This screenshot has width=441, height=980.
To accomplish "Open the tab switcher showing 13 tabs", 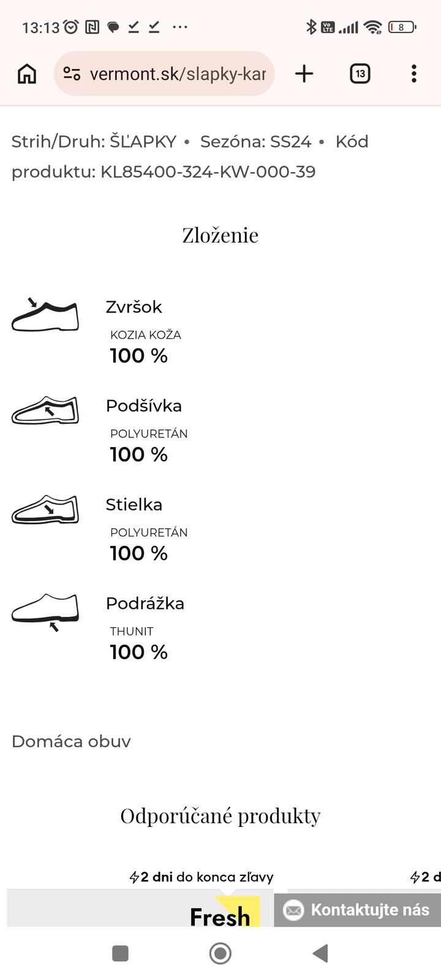I will (360, 74).
